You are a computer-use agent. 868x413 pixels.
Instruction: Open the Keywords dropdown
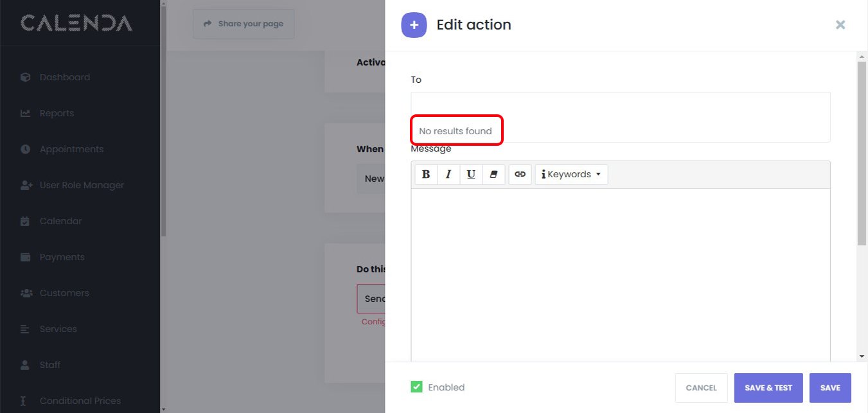click(571, 174)
